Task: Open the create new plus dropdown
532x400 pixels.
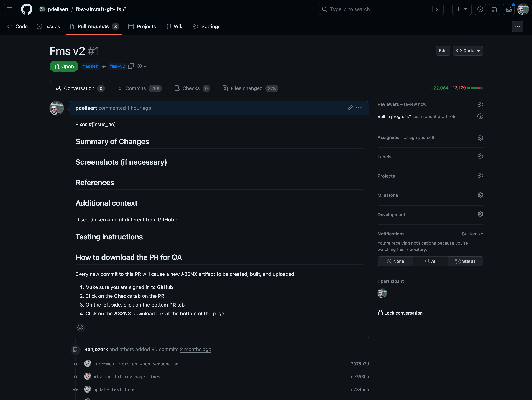Action: tap(462, 9)
